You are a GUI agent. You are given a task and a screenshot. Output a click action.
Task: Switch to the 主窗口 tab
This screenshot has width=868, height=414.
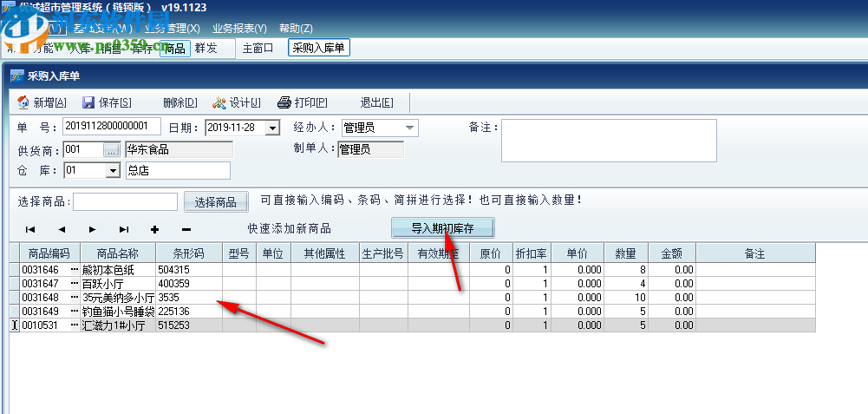coord(258,49)
